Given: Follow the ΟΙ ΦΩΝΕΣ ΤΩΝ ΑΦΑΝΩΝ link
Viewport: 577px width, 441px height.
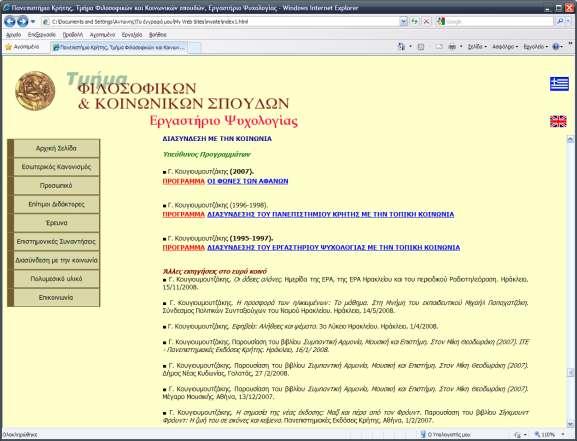Looking at the screenshot, I should pyautogui.click(x=248, y=181).
